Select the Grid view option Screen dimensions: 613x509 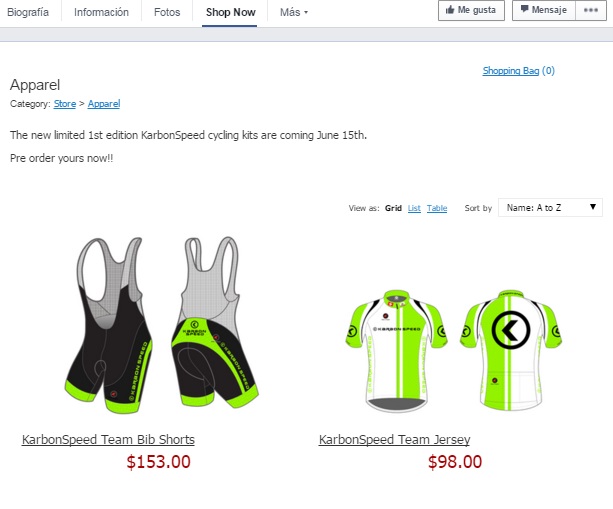(393, 208)
